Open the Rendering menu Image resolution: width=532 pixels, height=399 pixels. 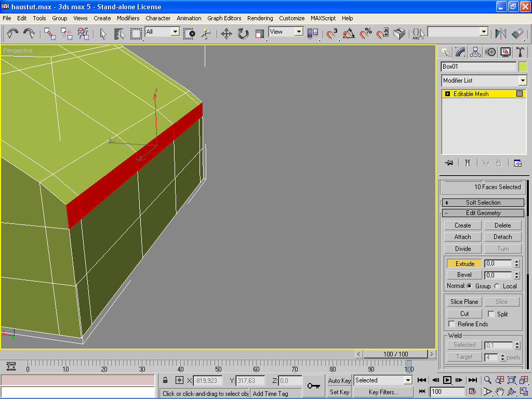[x=260, y=18]
